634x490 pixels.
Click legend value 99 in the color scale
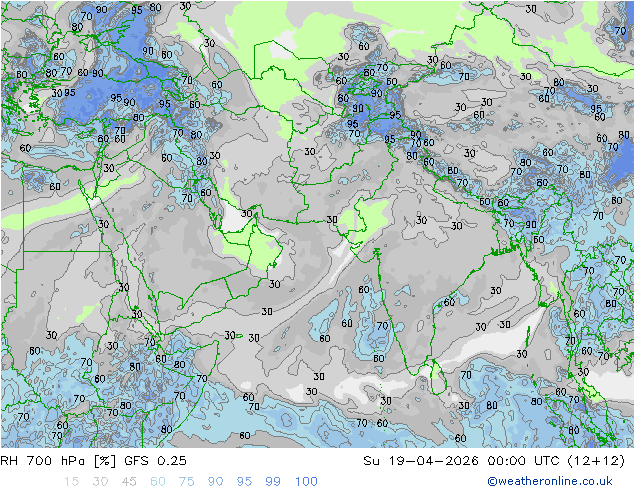click(x=273, y=482)
